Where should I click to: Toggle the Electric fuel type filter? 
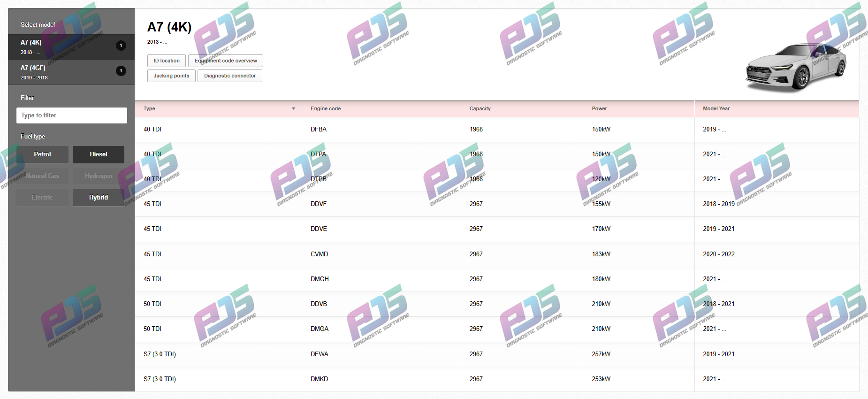[x=42, y=198]
